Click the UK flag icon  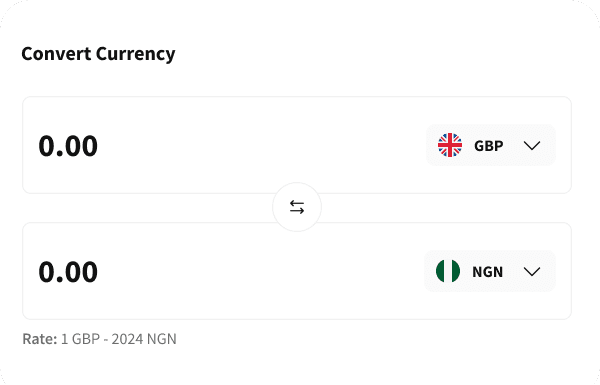coord(450,145)
